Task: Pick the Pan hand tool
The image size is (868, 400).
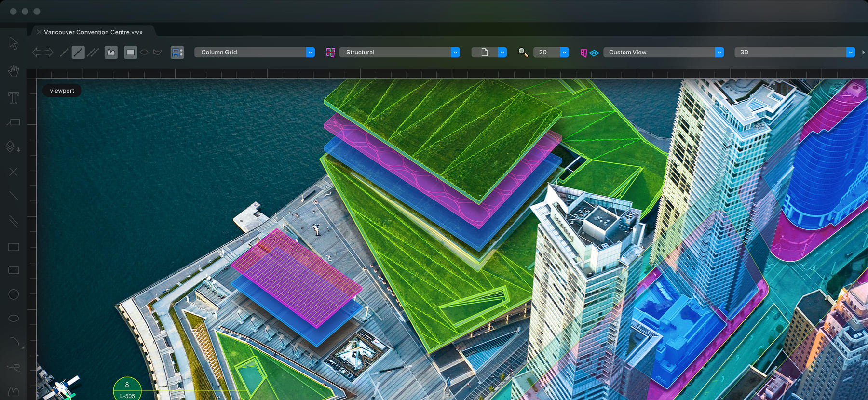Action: click(14, 71)
